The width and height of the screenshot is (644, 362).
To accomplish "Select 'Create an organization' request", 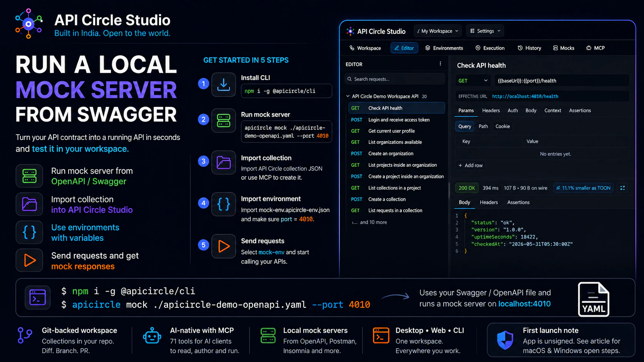I will pos(397,153).
